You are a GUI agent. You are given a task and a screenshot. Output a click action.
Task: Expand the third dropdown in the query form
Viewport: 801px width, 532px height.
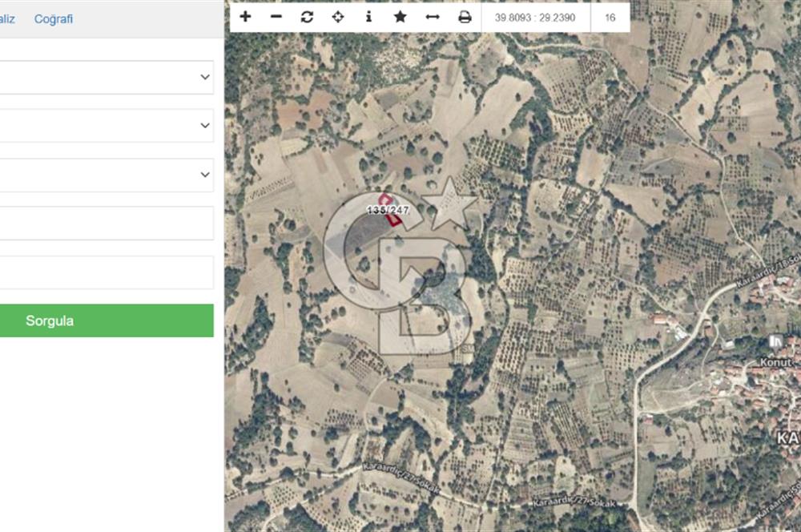point(107,175)
